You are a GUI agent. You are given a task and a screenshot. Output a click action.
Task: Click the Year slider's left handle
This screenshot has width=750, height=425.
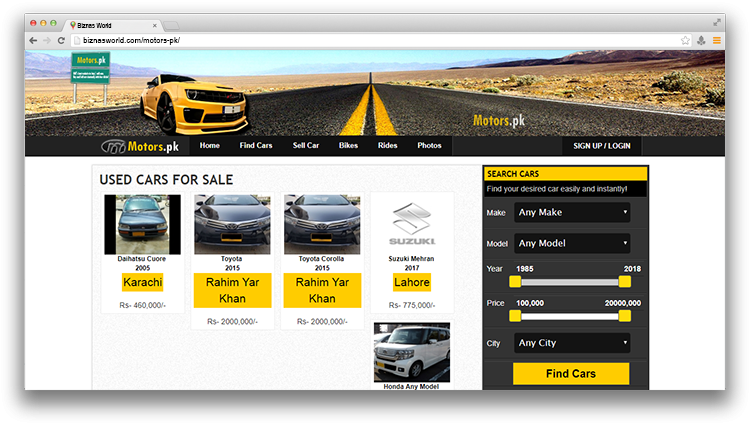516,281
